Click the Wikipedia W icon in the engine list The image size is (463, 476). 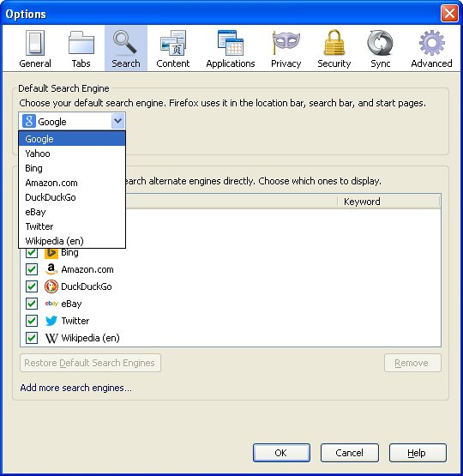[51, 338]
